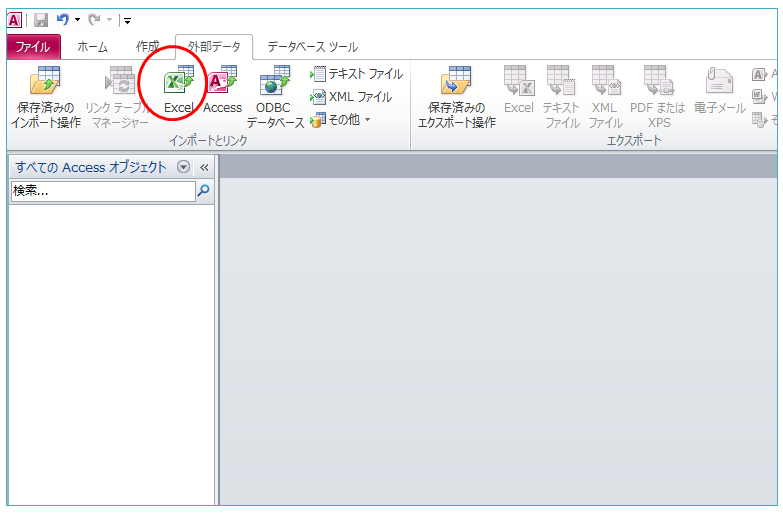Switch to the データベース ツール tab
This screenshot has height=513, width=783.
pos(313,47)
